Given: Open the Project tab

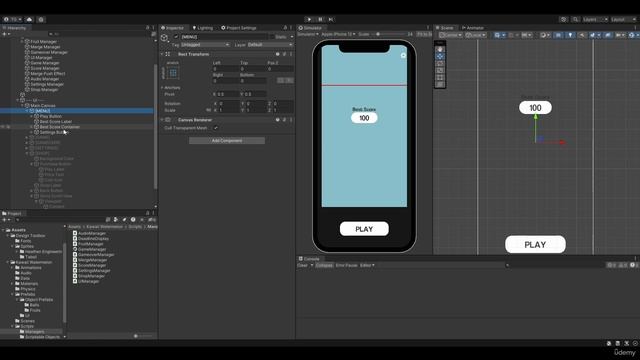Looking at the screenshot, I should [x=12, y=213].
